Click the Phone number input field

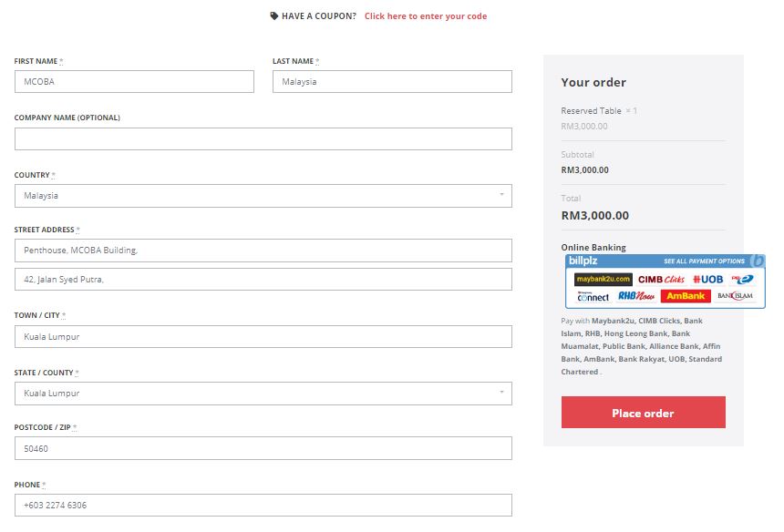click(x=263, y=505)
